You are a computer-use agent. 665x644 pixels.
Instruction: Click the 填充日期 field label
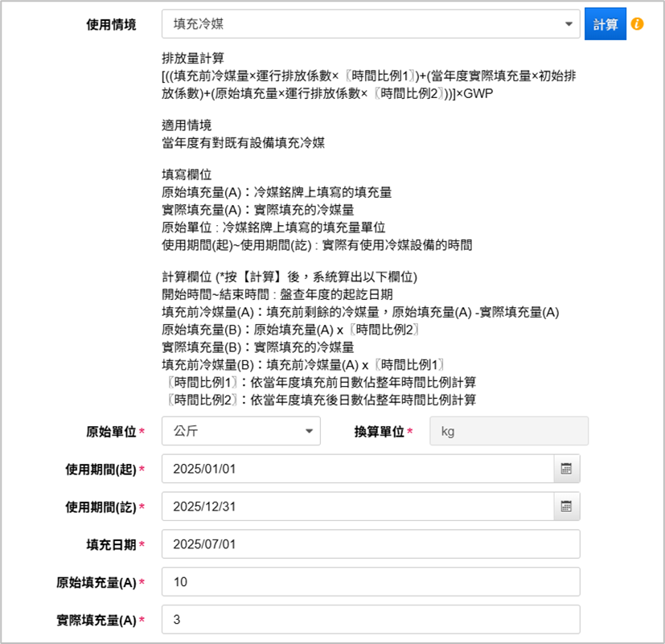coord(111,544)
